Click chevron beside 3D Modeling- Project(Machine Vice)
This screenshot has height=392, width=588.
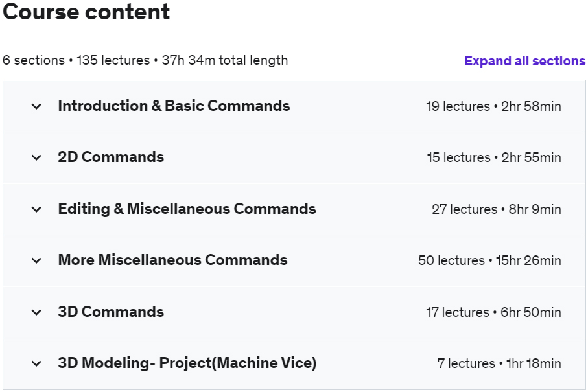coord(36,363)
